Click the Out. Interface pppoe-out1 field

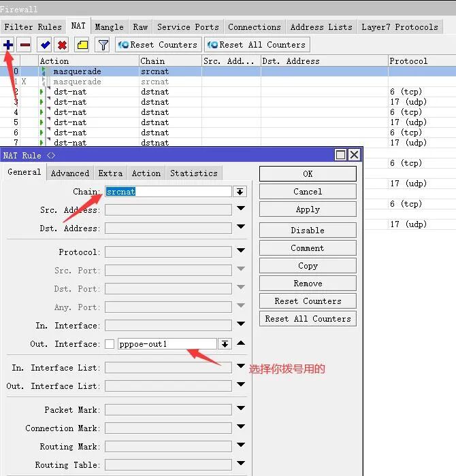[x=167, y=344]
